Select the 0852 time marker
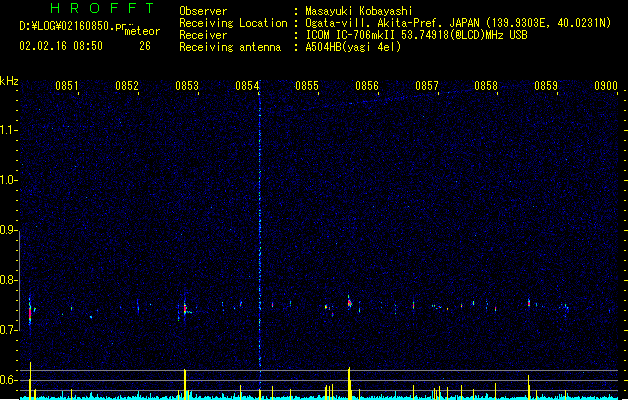 pyautogui.click(x=127, y=85)
